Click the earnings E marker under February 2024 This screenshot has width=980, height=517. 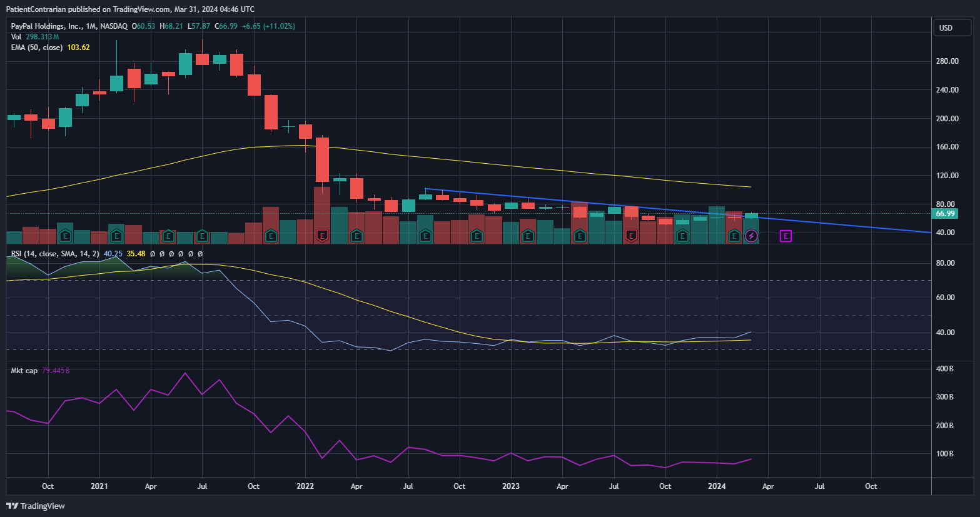[734, 236]
